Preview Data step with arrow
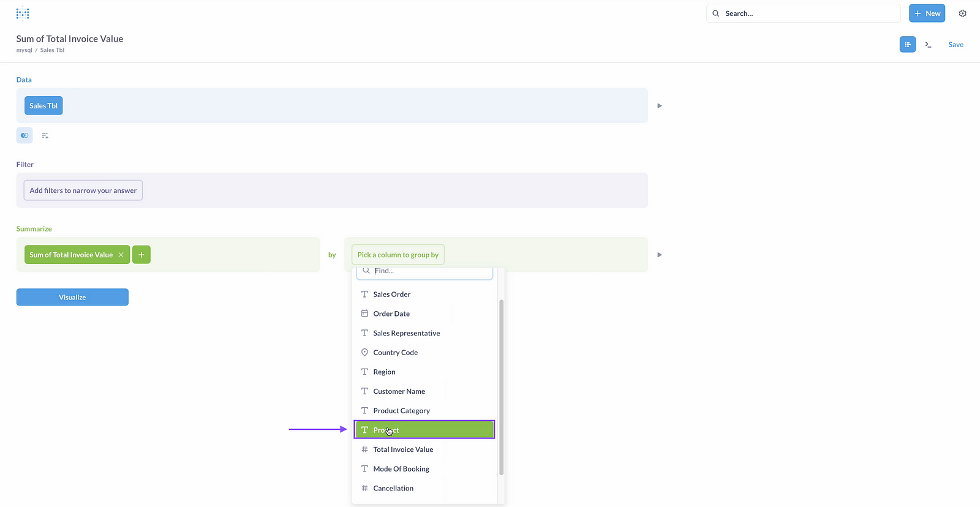Viewport: 980px width, 507px height. point(660,106)
